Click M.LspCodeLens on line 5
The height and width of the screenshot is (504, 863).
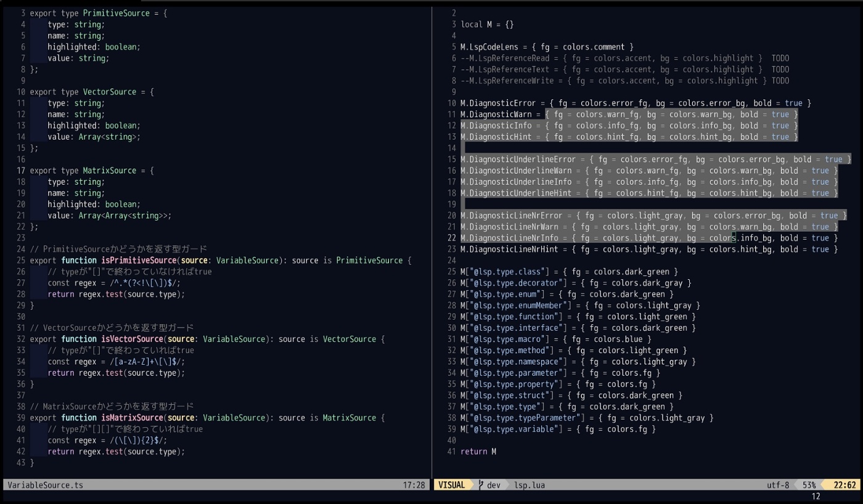pyautogui.click(x=489, y=47)
